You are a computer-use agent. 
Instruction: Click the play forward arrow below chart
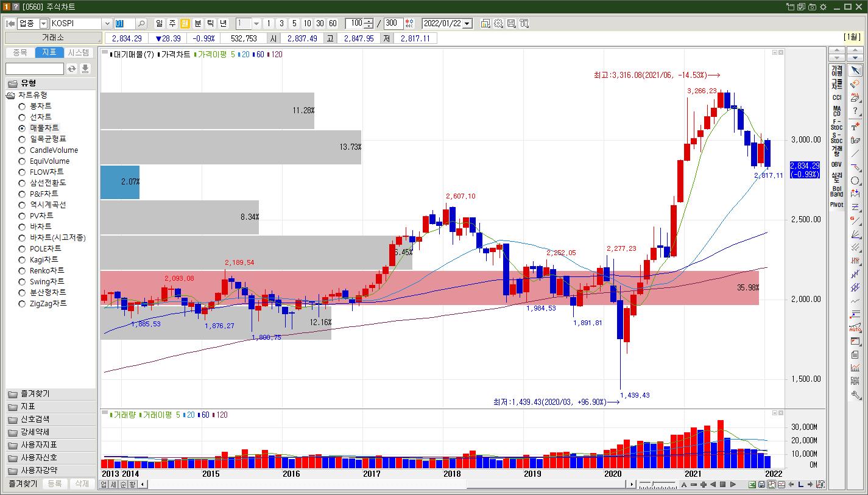point(733,485)
